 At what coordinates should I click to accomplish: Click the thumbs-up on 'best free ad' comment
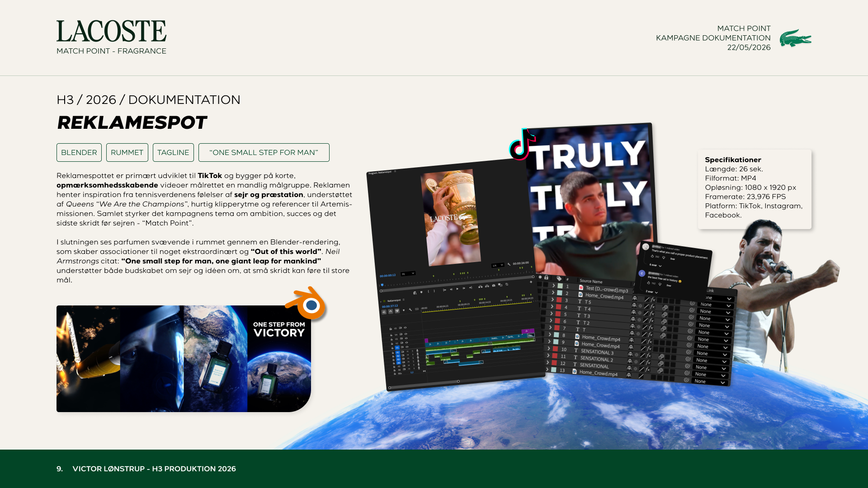tap(649, 283)
